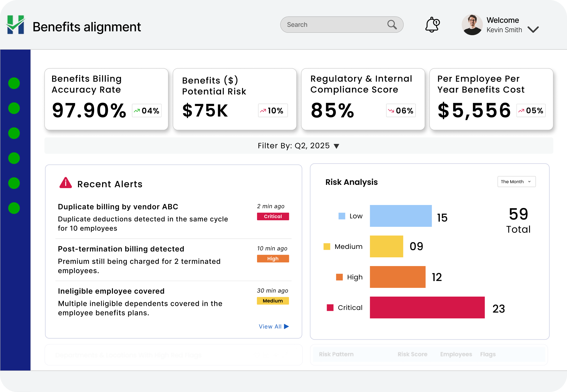Click the notification bell icon
Screen dimensions: 567x392
[x=432, y=25]
